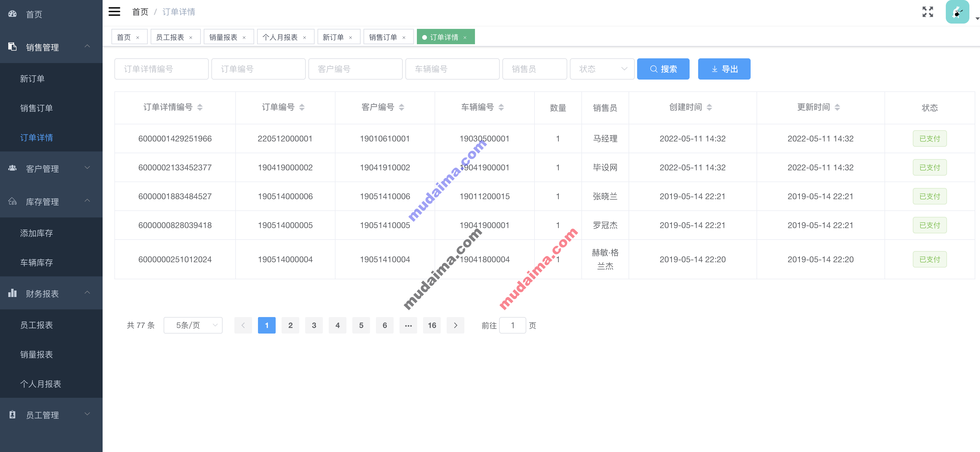The width and height of the screenshot is (980, 452).
Task: Open 添加库存 in the sidebar
Action: tap(51, 233)
